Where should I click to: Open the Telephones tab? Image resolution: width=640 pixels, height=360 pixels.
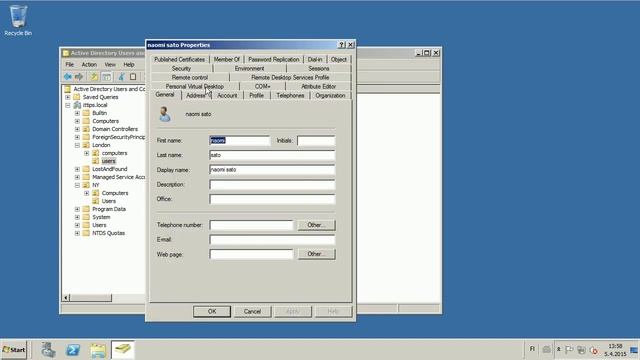coord(290,96)
